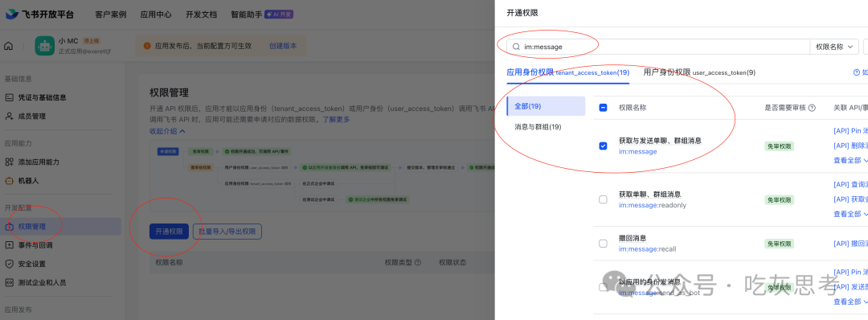Open 凭证与基础信息 sidebar item

click(x=42, y=97)
